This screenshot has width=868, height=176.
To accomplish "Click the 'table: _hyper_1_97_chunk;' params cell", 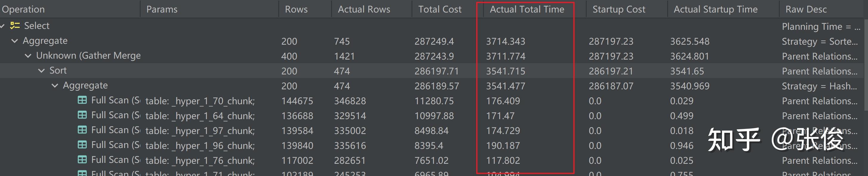I will click(200, 130).
